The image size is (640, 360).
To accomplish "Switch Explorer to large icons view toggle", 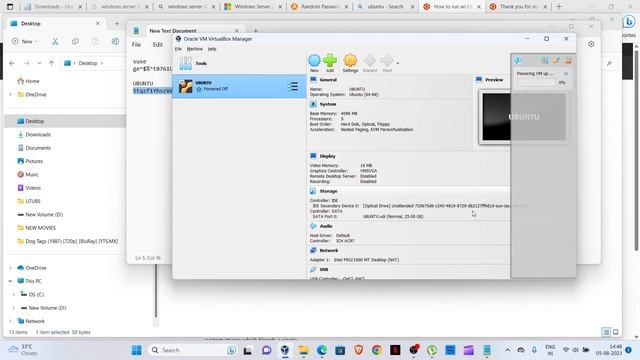I will tap(616, 332).
